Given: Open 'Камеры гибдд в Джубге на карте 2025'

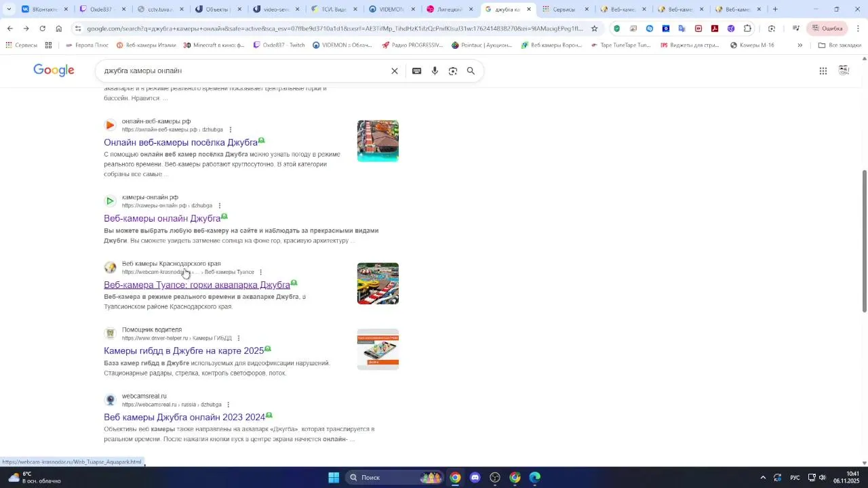Looking at the screenshot, I should (x=184, y=350).
